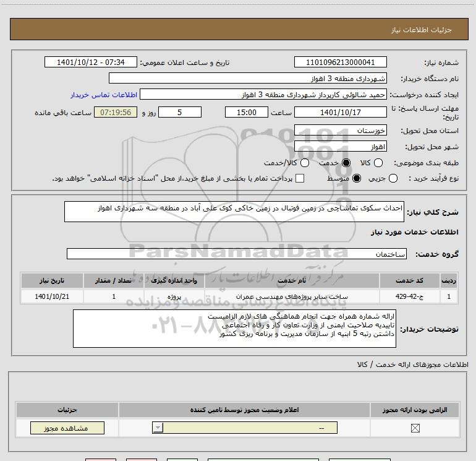Click the مشاهده مجوز button
This screenshot has width=476, height=461.
(67, 428)
